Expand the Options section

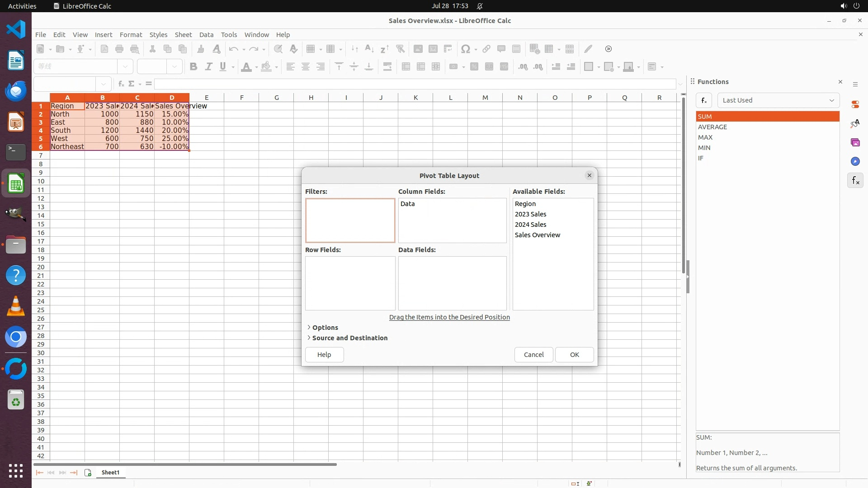point(325,328)
